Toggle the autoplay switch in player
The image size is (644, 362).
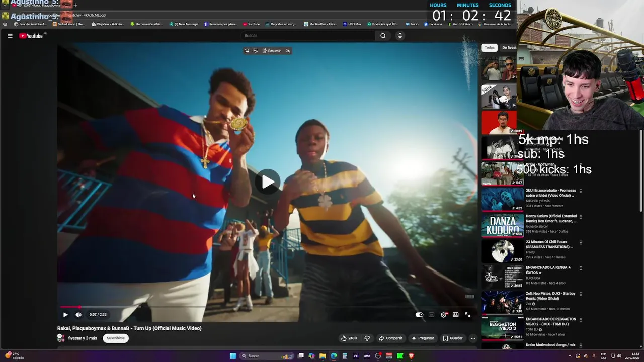click(419, 315)
